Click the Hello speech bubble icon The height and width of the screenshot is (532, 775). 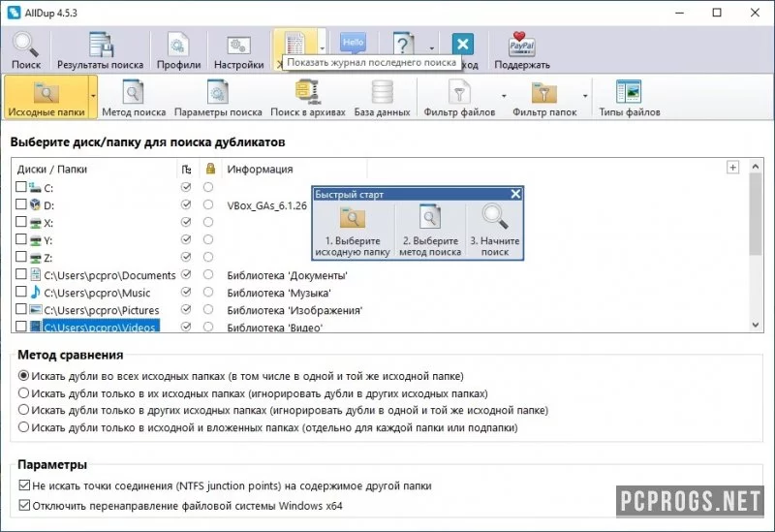pyautogui.click(x=353, y=44)
